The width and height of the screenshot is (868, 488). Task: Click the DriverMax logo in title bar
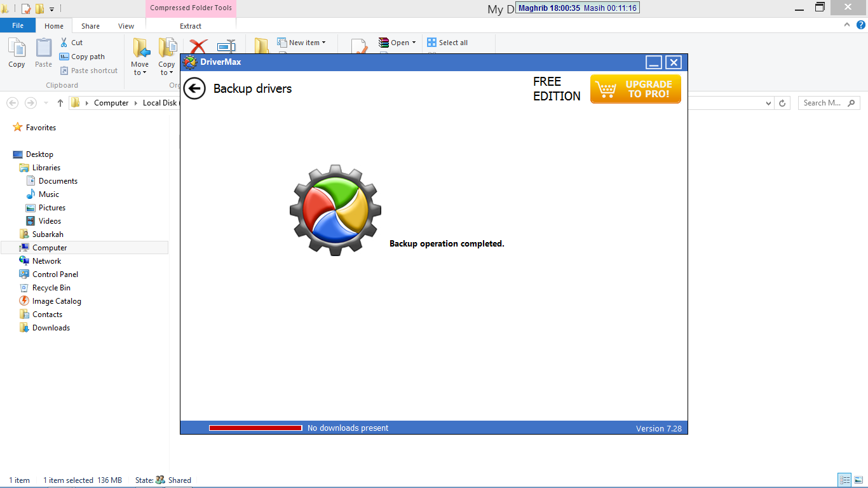[x=189, y=62]
